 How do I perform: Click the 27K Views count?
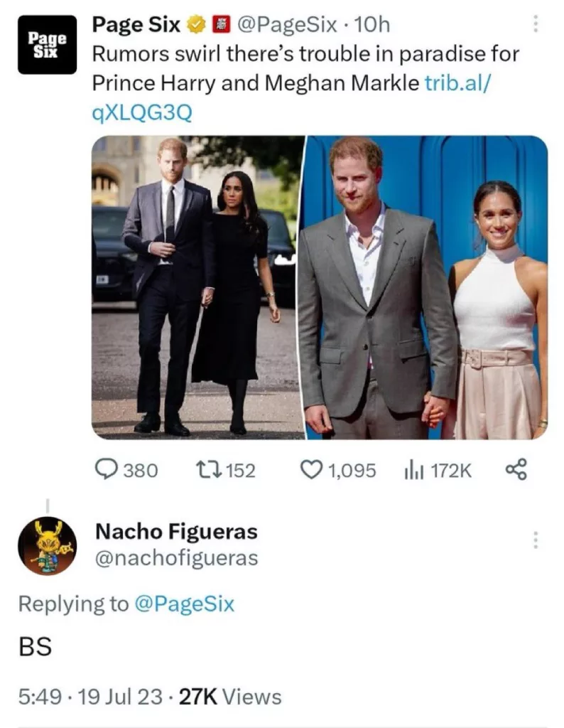[229, 697]
